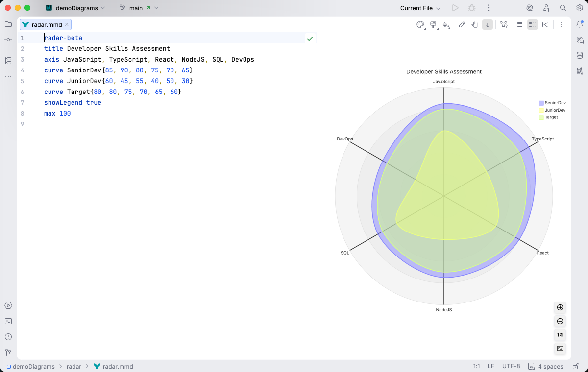Open the main branch dropdown

[139, 8]
